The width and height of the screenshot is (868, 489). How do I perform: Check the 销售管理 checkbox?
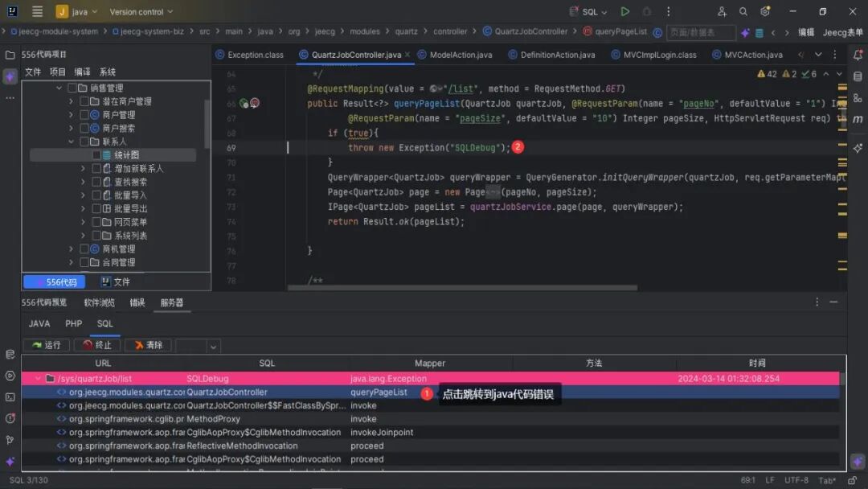[72, 88]
